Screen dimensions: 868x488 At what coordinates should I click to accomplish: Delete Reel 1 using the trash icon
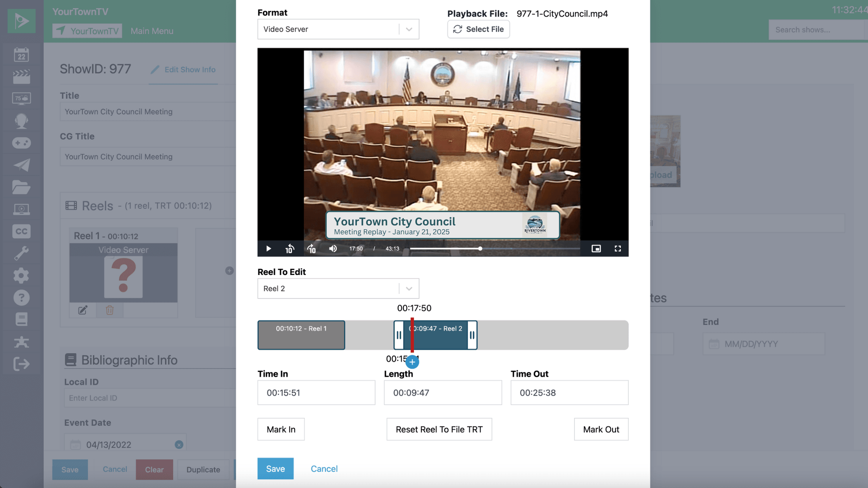(110, 310)
